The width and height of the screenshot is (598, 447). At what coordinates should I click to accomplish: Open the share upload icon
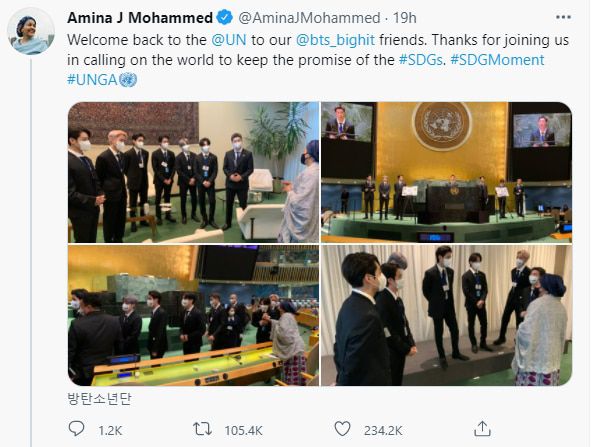click(x=482, y=429)
